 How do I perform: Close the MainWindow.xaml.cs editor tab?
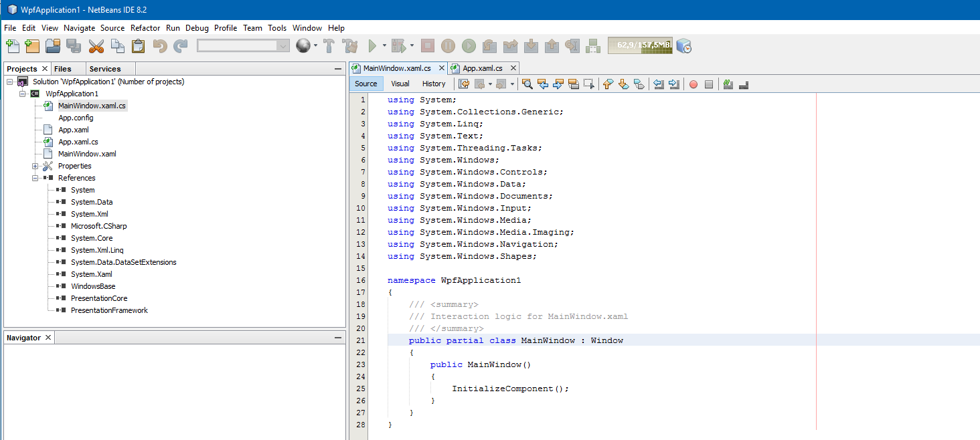442,68
